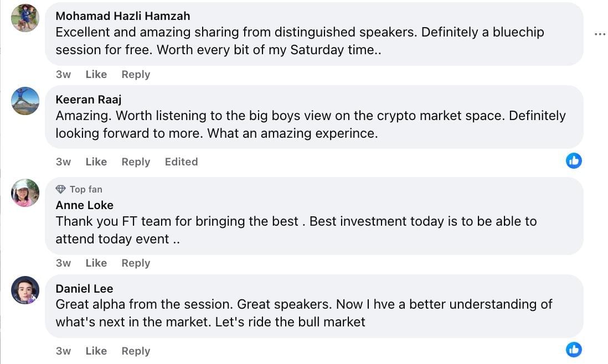
Task: Reply to Keeran Raaj's comment
Action: pos(136,162)
